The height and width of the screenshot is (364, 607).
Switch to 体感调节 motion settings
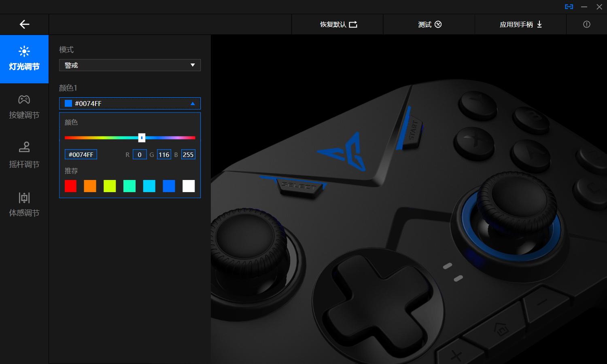tap(24, 205)
